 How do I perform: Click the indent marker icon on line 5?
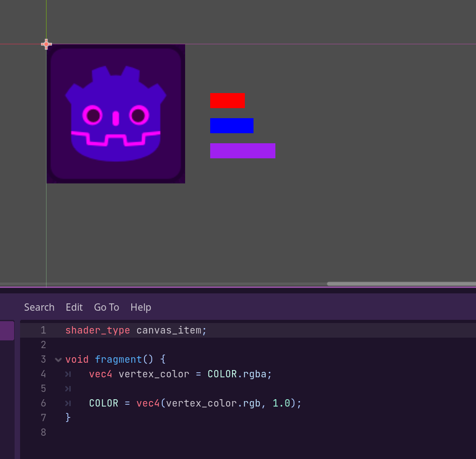[x=67, y=389]
